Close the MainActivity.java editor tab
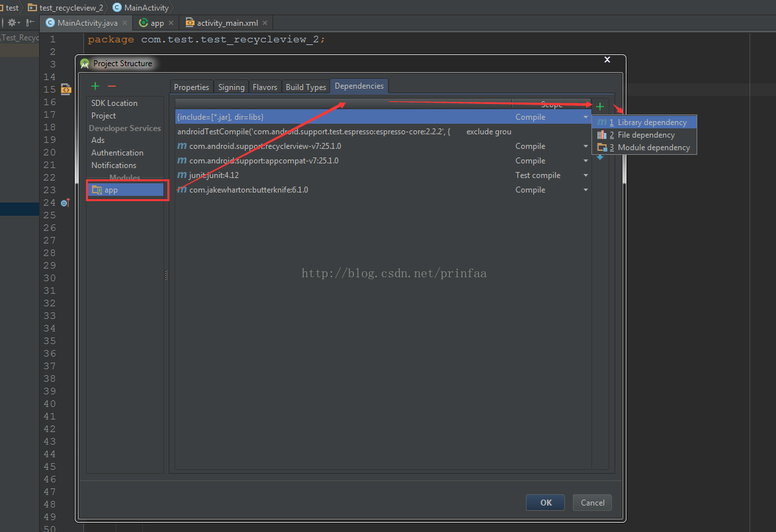This screenshot has width=776, height=532. 125,22
